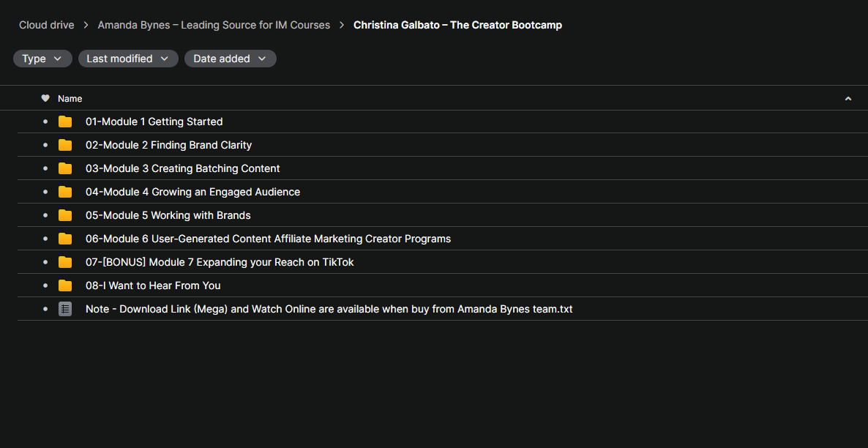
Task: Open the Date added filter dropdown
Action: point(230,59)
